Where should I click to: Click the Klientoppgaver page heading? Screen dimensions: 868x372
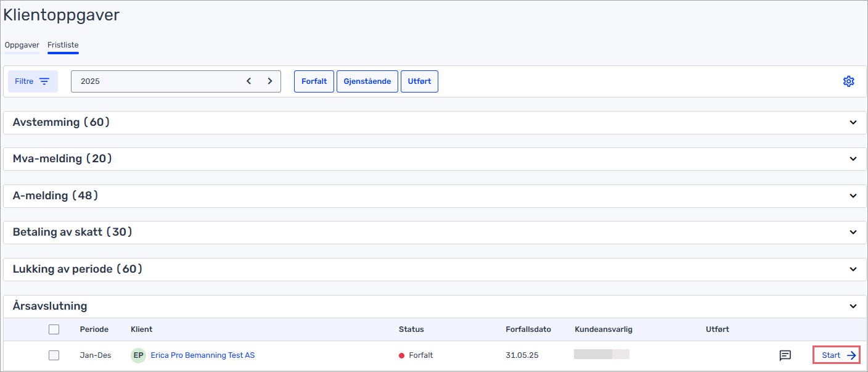tap(62, 15)
